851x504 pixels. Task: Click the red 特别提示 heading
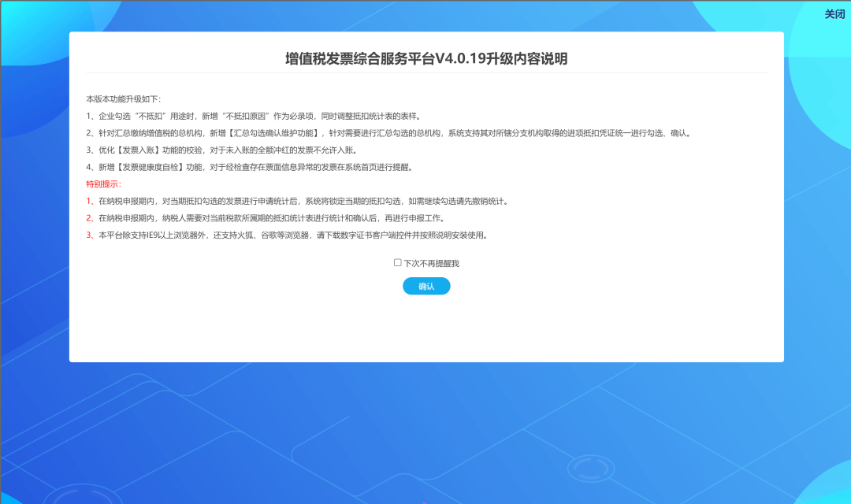101,184
